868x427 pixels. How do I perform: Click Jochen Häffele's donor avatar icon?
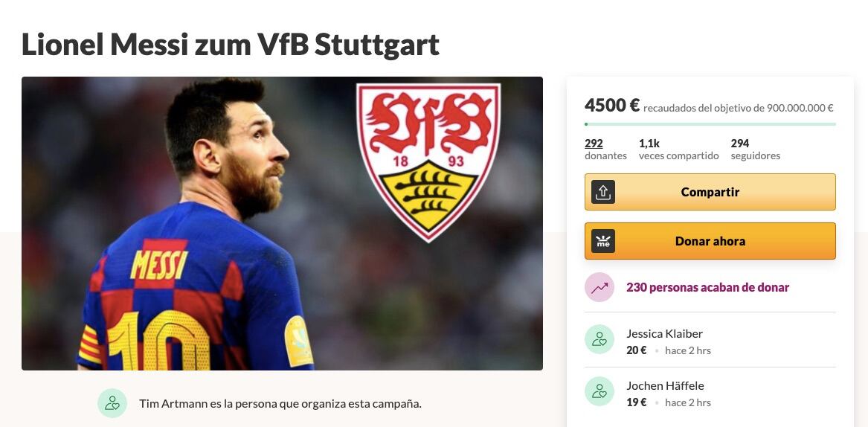[599, 391]
